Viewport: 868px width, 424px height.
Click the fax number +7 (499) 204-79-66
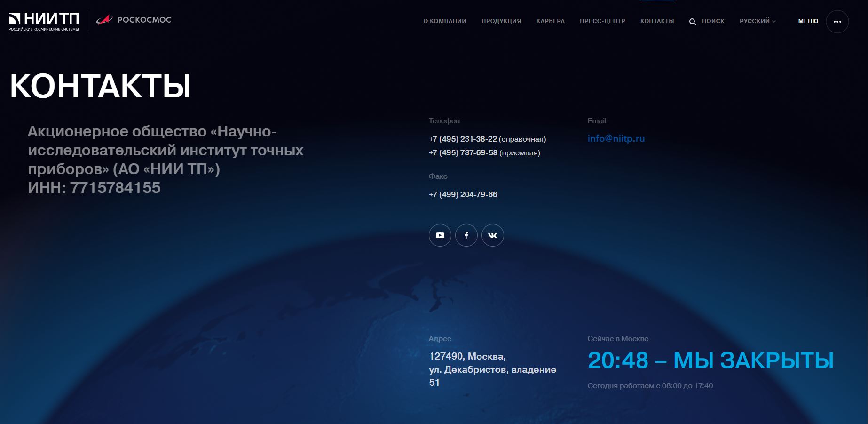(x=463, y=194)
